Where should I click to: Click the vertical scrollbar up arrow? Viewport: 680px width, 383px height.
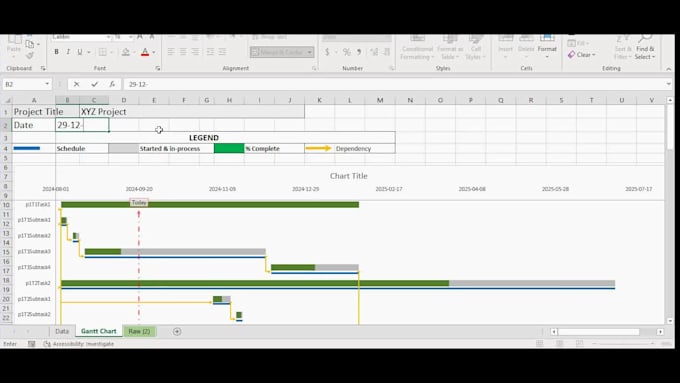click(670, 100)
